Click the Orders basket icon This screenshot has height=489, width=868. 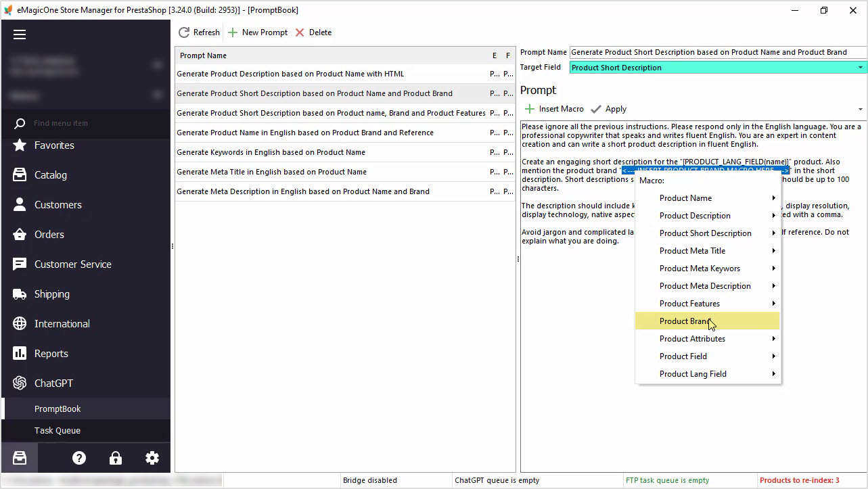(20, 235)
